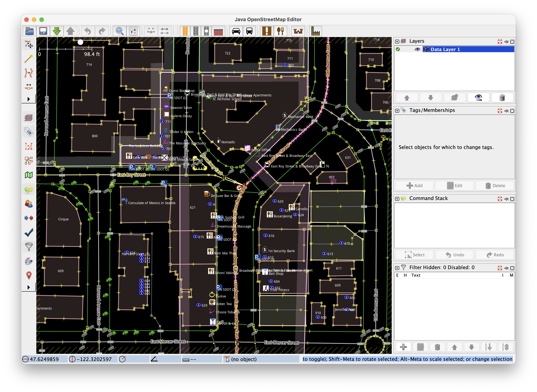537x392 pixels.
Task: Click the layer visibility eye button
Action: [x=478, y=98]
